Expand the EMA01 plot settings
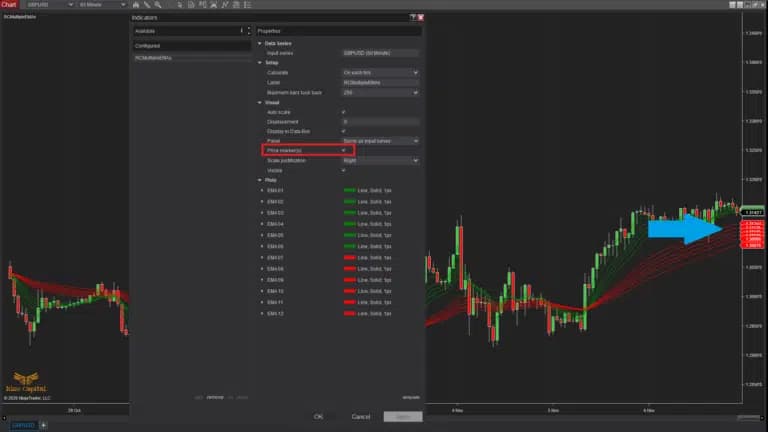The width and height of the screenshot is (768, 432). (262, 190)
